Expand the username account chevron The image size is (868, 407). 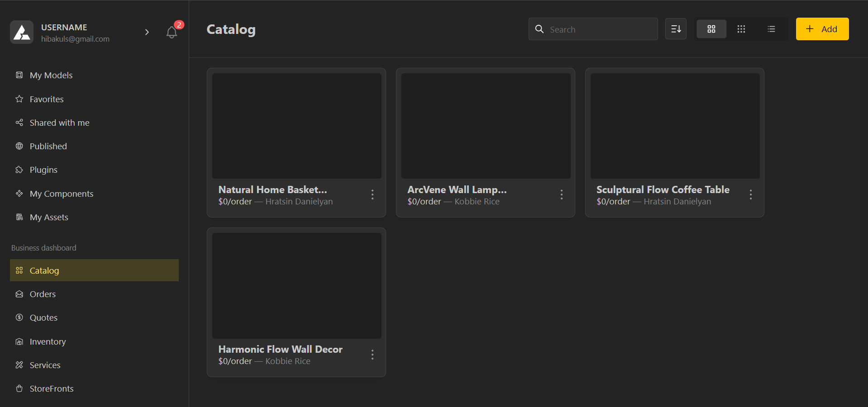click(147, 32)
